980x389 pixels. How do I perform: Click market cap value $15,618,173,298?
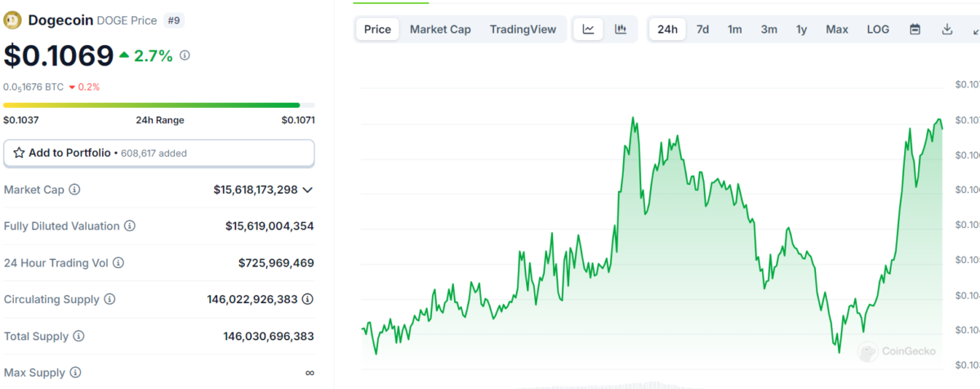pyautogui.click(x=256, y=190)
